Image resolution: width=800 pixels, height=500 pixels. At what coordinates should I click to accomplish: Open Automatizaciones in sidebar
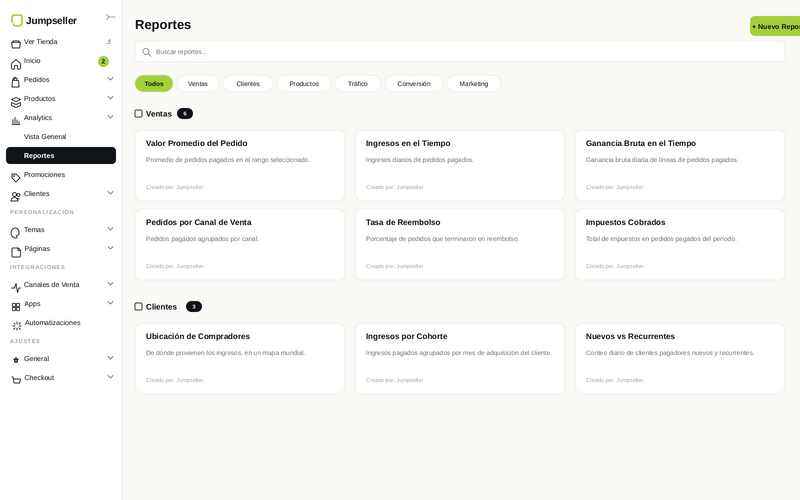coord(53,322)
